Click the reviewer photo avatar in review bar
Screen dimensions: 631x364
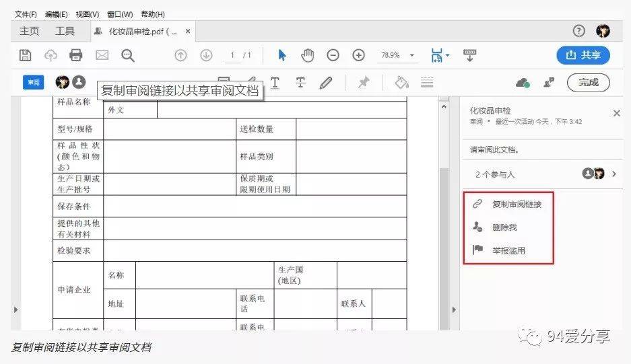(x=63, y=83)
